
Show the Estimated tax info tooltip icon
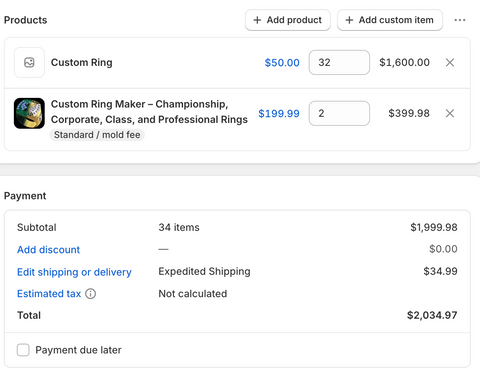(91, 294)
